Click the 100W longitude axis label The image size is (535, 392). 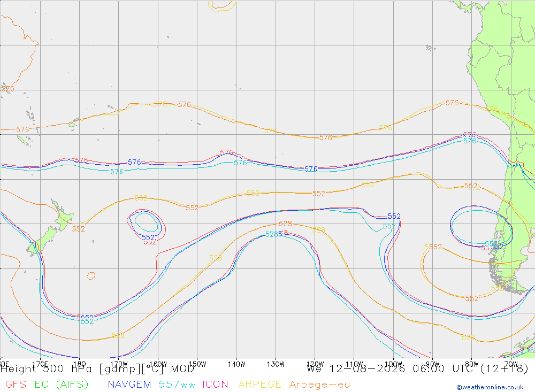click(393, 364)
